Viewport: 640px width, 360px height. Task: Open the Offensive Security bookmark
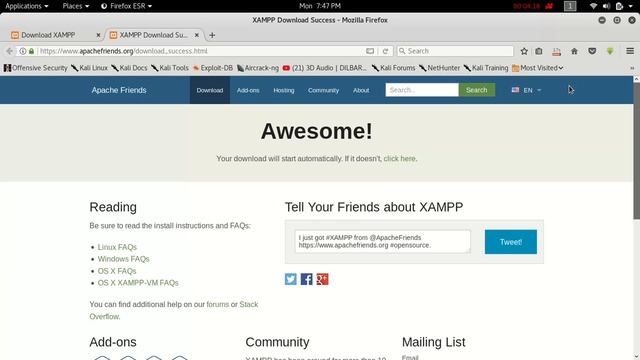click(x=36, y=68)
